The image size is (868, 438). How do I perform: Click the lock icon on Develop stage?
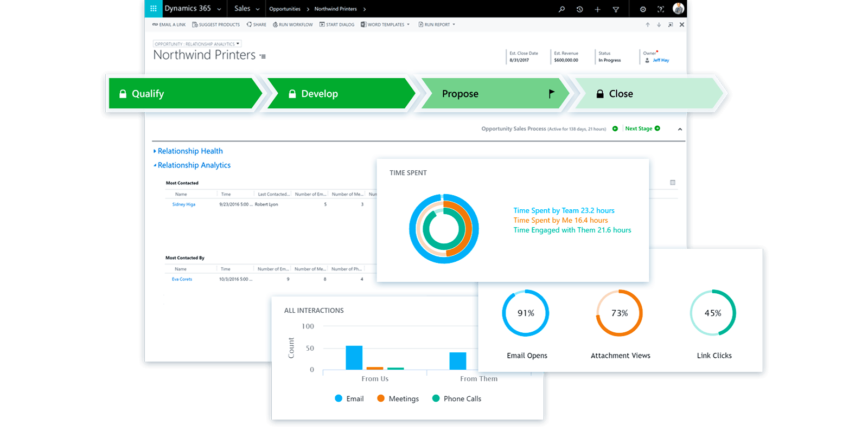click(292, 94)
